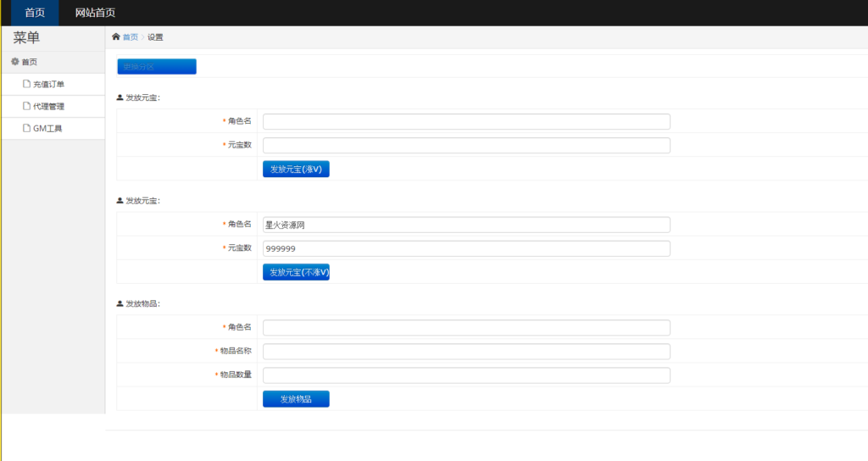
Task: Select GM工具 in the sidebar menu
Action: [x=47, y=128]
